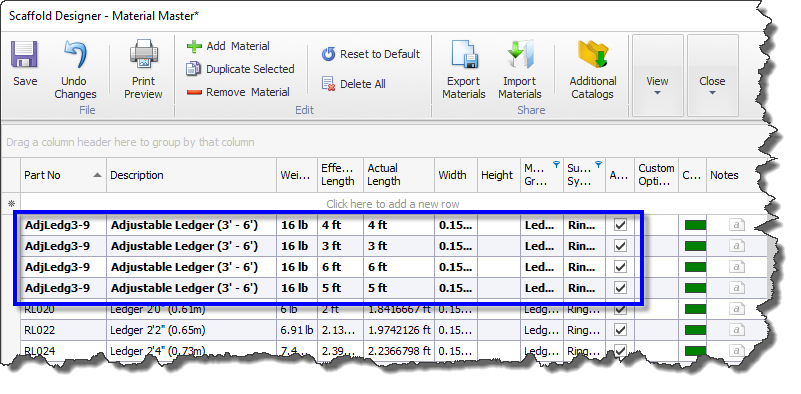The width and height of the screenshot is (801, 394).
Task: Click 'Click here to add a new row'
Action: coord(393,204)
